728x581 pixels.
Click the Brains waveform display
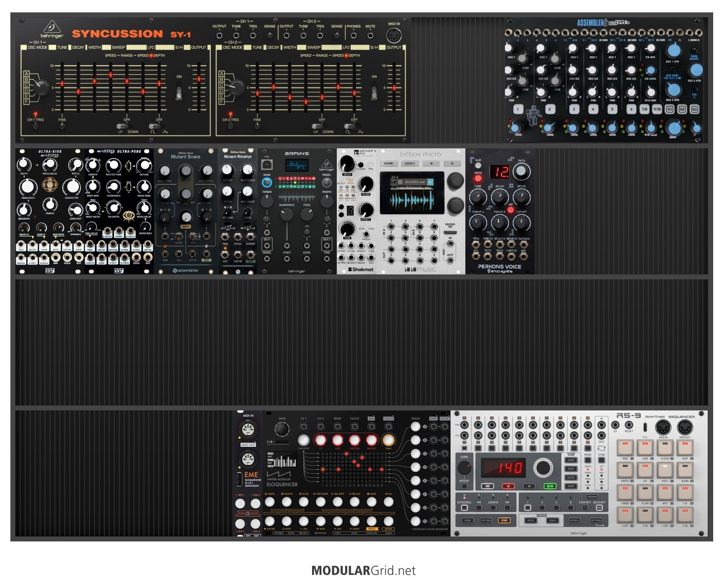coord(297,166)
